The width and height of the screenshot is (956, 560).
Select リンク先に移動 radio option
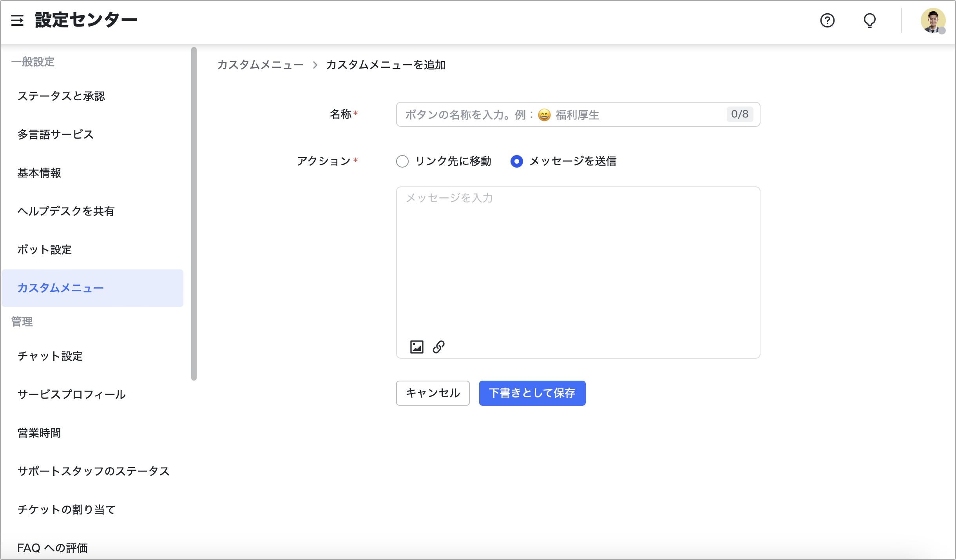tap(402, 161)
